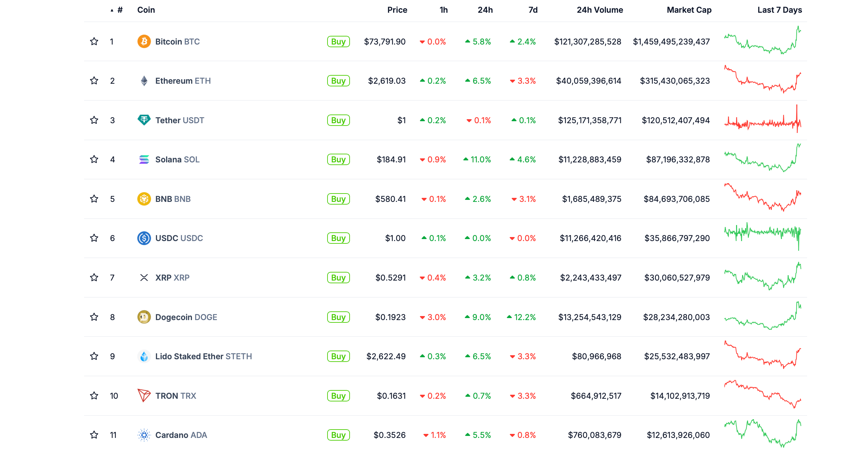The image size is (868, 454).
Task: Click the Ethereum logo icon
Action: click(144, 81)
